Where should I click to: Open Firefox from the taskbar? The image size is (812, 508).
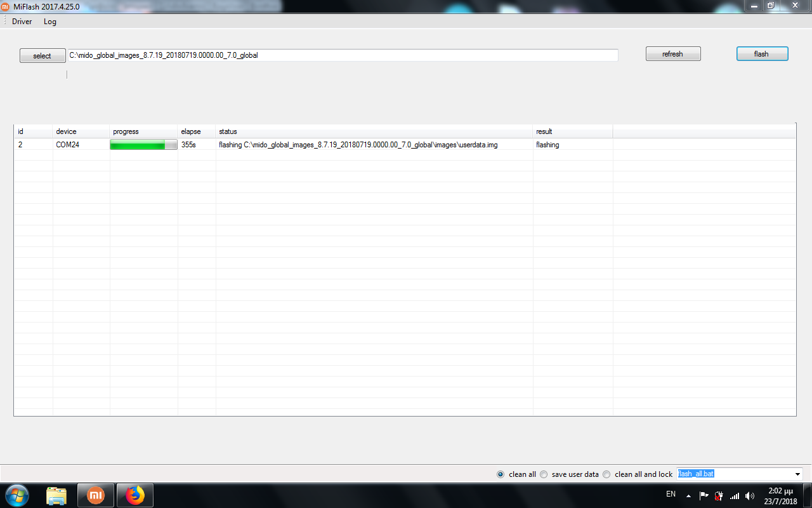135,495
